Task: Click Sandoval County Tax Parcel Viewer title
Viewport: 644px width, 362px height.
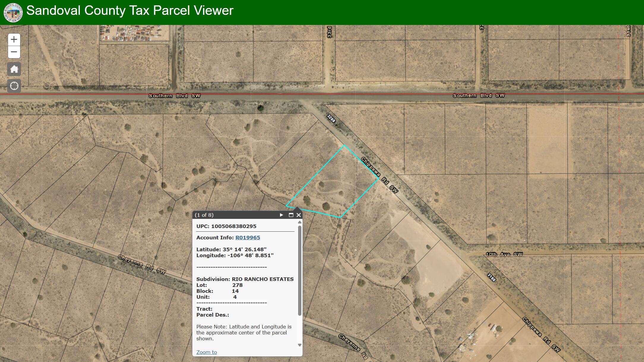Action: [130, 11]
